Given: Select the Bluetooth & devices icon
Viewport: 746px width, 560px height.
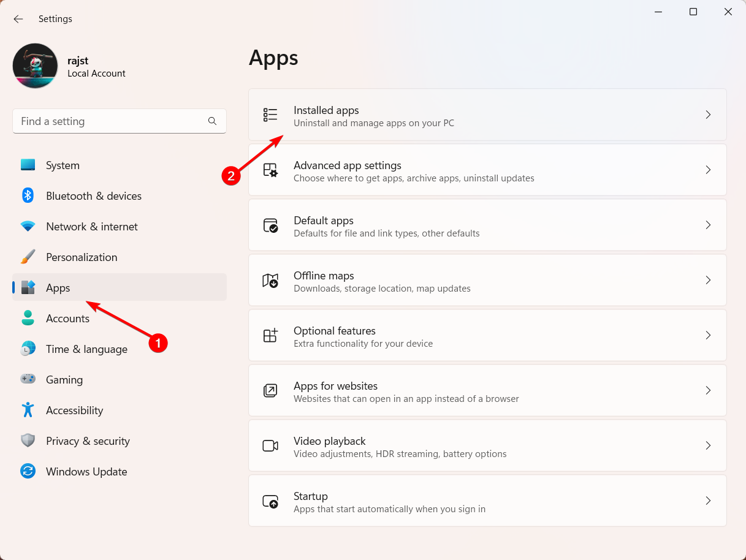Looking at the screenshot, I should pos(28,195).
